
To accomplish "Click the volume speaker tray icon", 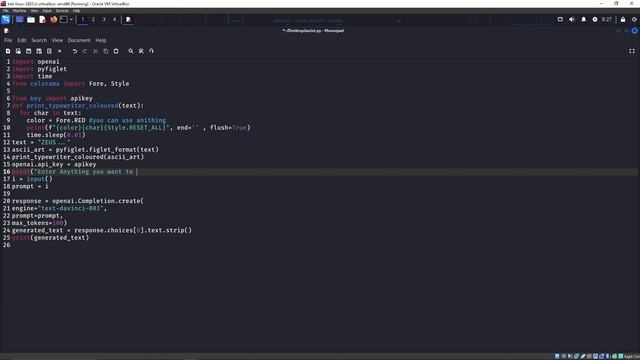I will 572,19.
